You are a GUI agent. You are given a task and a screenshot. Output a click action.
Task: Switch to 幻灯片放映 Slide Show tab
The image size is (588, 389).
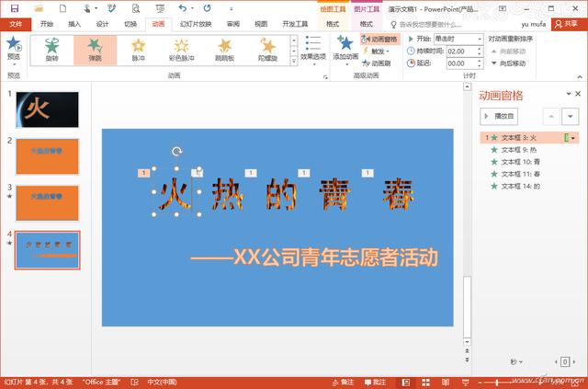(196, 24)
